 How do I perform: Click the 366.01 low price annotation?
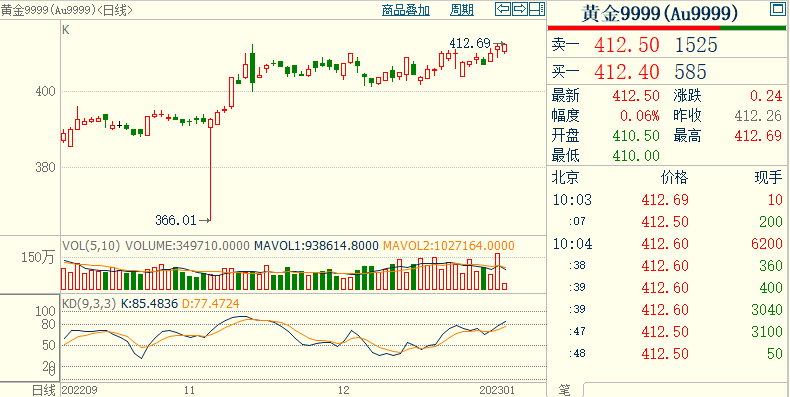175,220
